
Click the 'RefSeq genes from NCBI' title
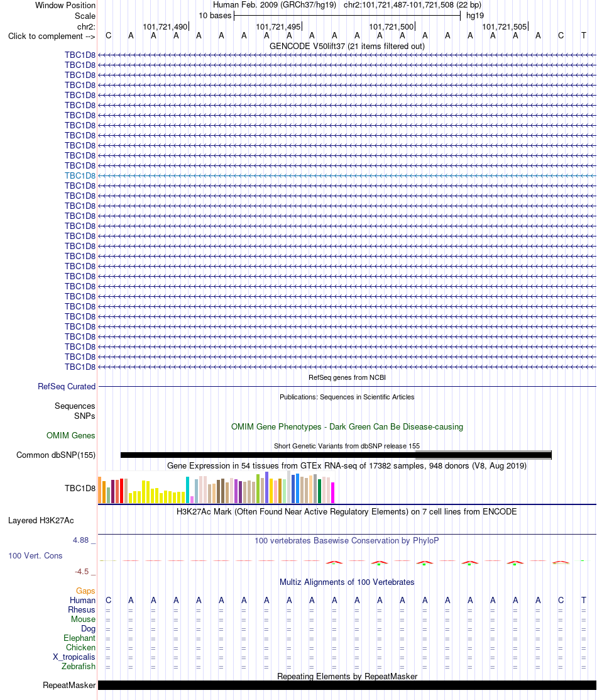click(347, 377)
